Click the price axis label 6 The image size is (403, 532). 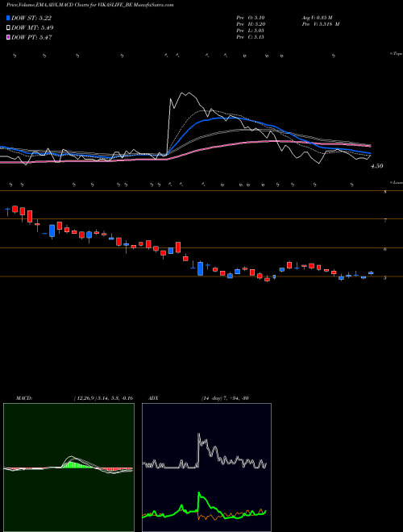pyautogui.click(x=385, y=249)
